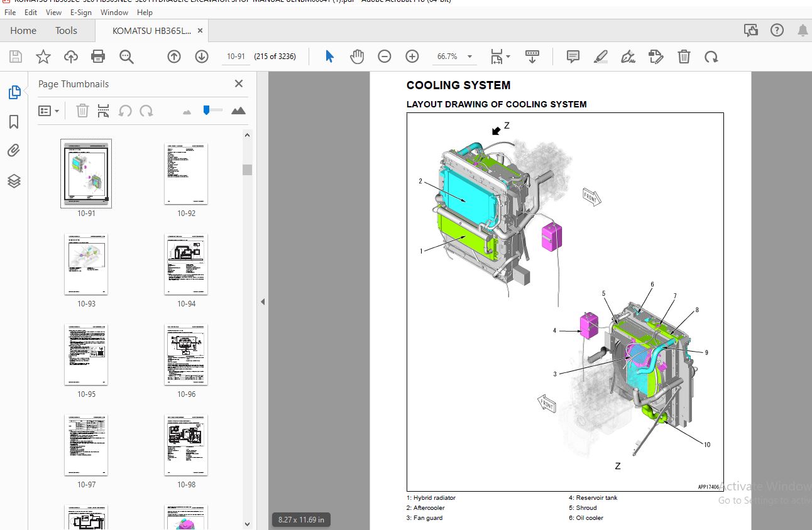Viewport: 812px width, 530px height.
Task: Select the page 10-92 thumbnail
Action: 186,173
